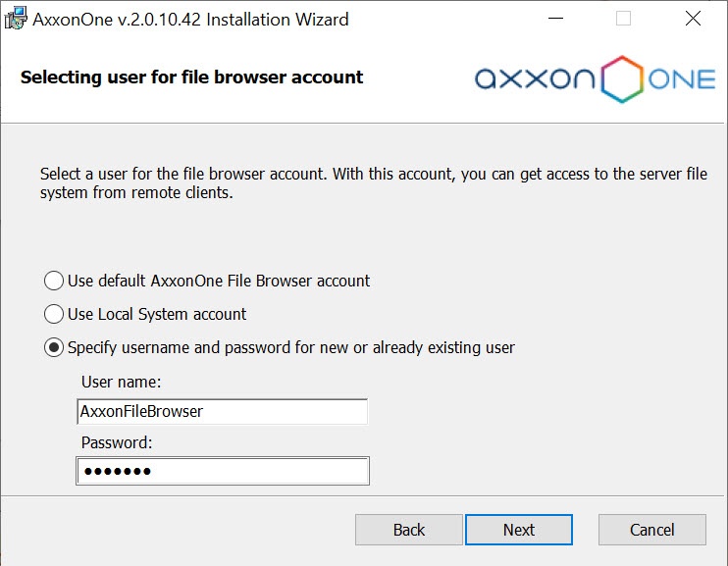Click into the Password field
728x566 pixels.
pos(222,472)
